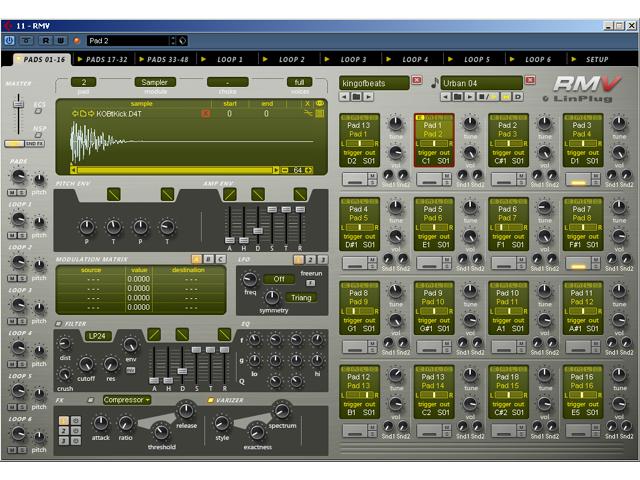The width and height of the screenshot is (640, 480).
Task: Toggle FX slot 1 power button
Action: 76,420
